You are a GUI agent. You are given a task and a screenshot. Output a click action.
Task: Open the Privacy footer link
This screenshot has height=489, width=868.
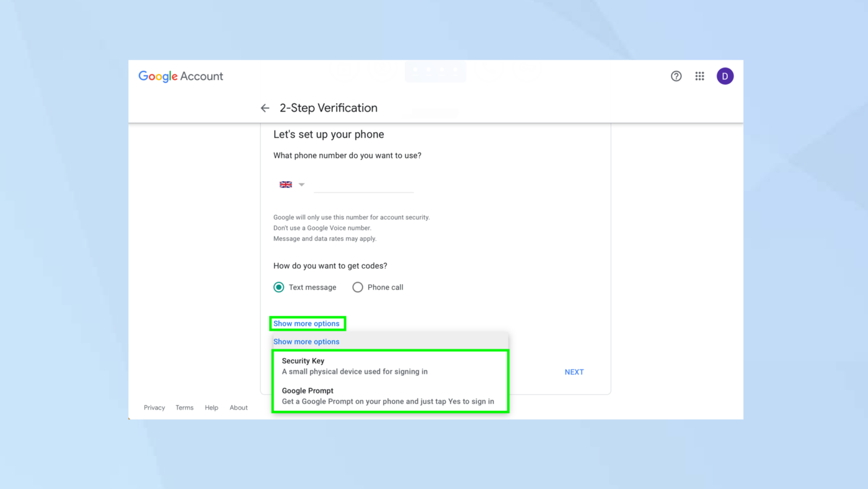[x=154, y=408]
